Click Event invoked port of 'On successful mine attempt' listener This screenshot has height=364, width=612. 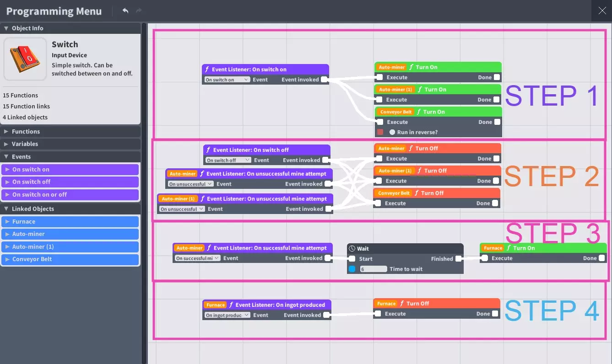tap(328, 258)
